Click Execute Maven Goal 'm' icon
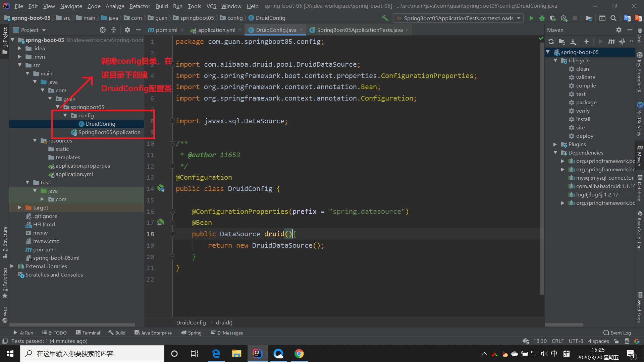This screenshot has width=644, height=362. click(611, 42)
